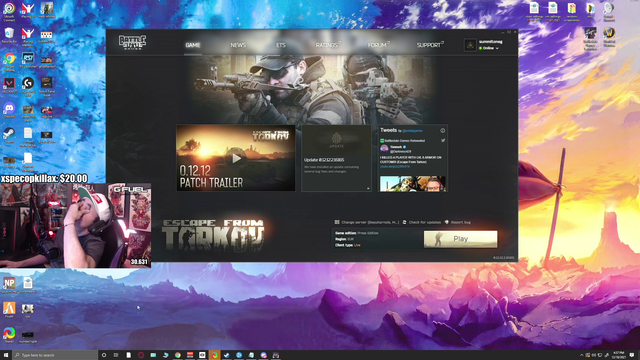Open Windows Start menu

(6, 355)
